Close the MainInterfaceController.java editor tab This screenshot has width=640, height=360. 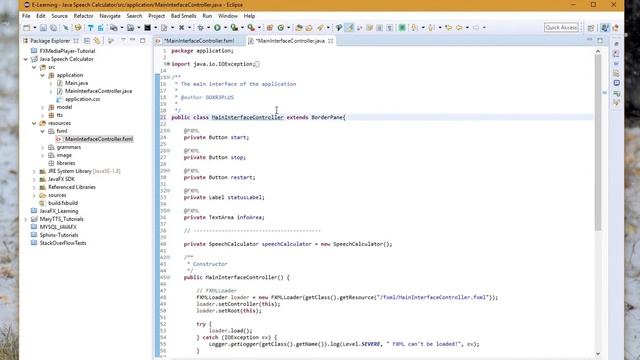[x=331, y=41]
